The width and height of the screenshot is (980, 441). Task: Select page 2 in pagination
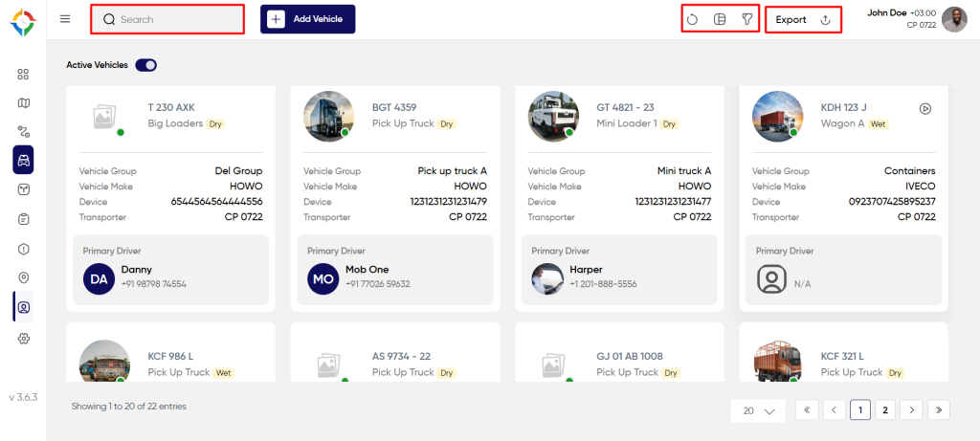click(x=885, y=409)
